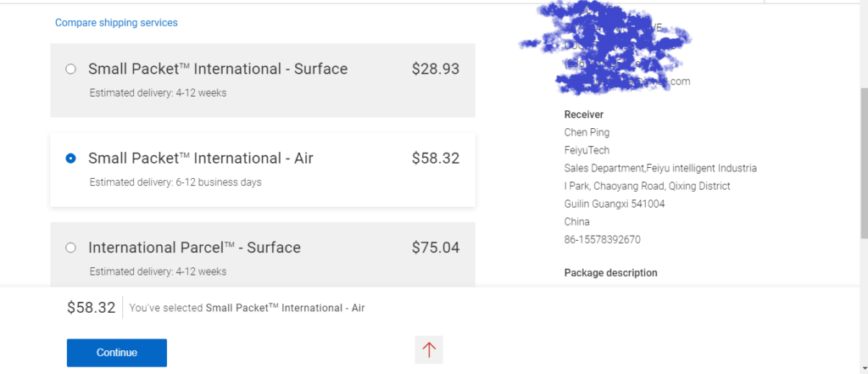The image size is (868, 374).
Task: Click the $75.04 shipping price
Action: pyautogui.click(x=436, y=248)
